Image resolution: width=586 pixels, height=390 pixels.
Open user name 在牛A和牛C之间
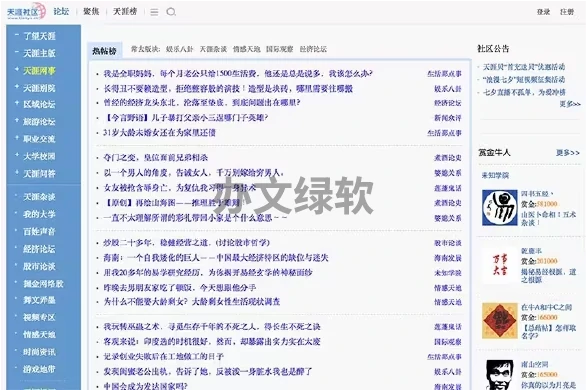[x=546, y=307]
